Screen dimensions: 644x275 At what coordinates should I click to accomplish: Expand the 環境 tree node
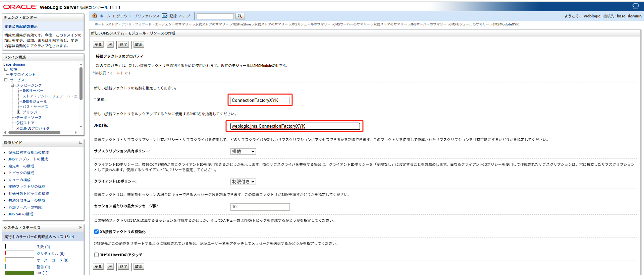6,69
